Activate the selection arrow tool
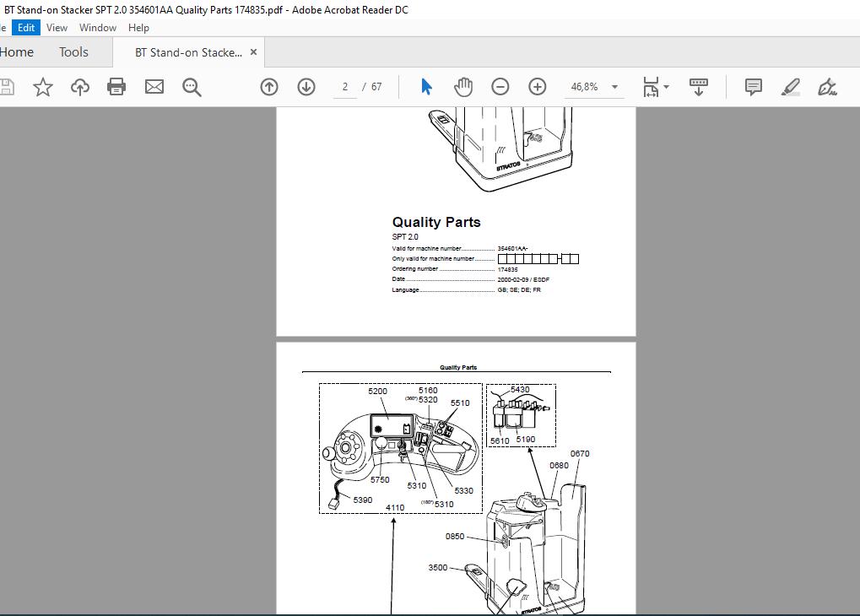 (426, 87)
